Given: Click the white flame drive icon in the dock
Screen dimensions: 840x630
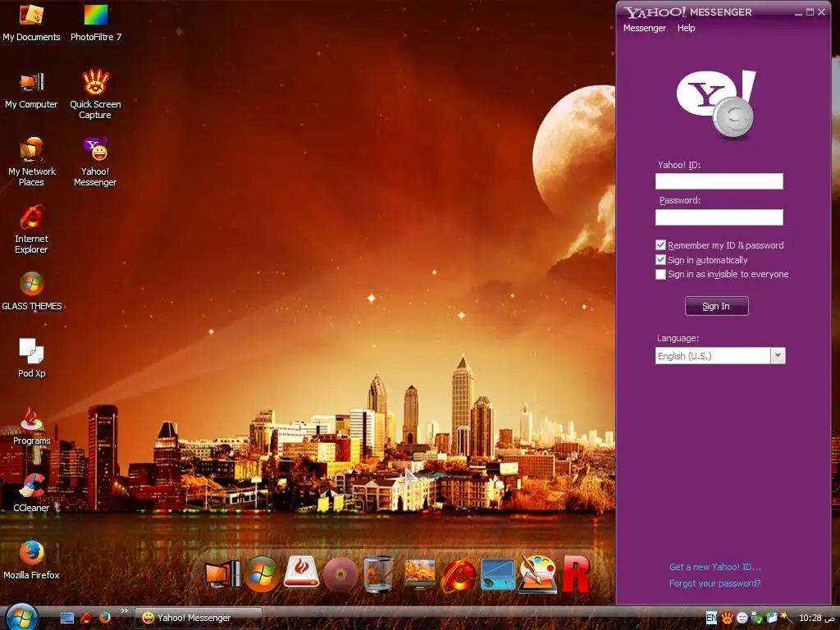Looking at the screenshot, I should point(301,572).
